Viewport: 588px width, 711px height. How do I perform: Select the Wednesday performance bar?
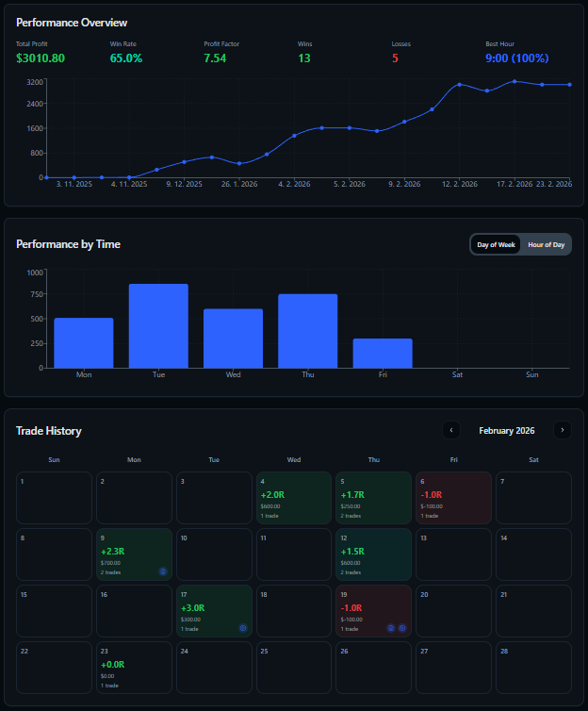234,339
